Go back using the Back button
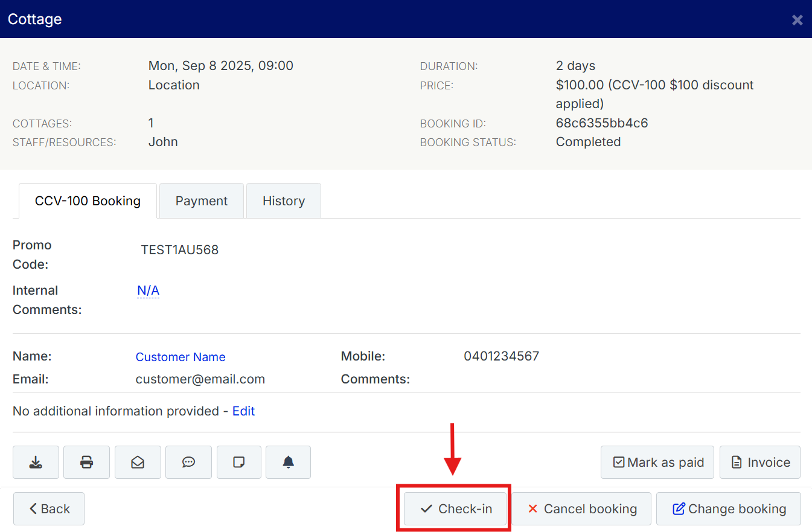The height and width of the screenshot is (532, 812). (x=49, y=509)
